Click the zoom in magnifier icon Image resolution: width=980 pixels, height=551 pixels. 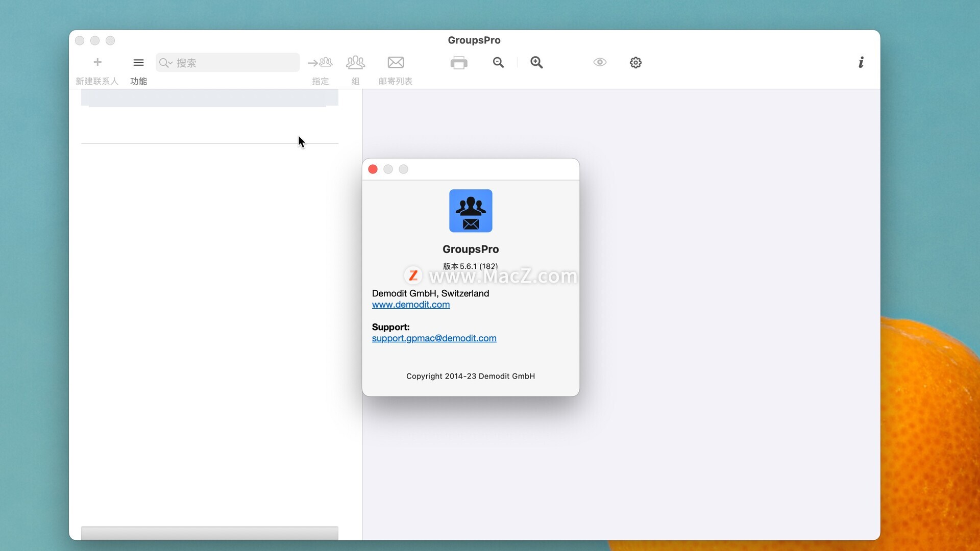coord(536,62)
